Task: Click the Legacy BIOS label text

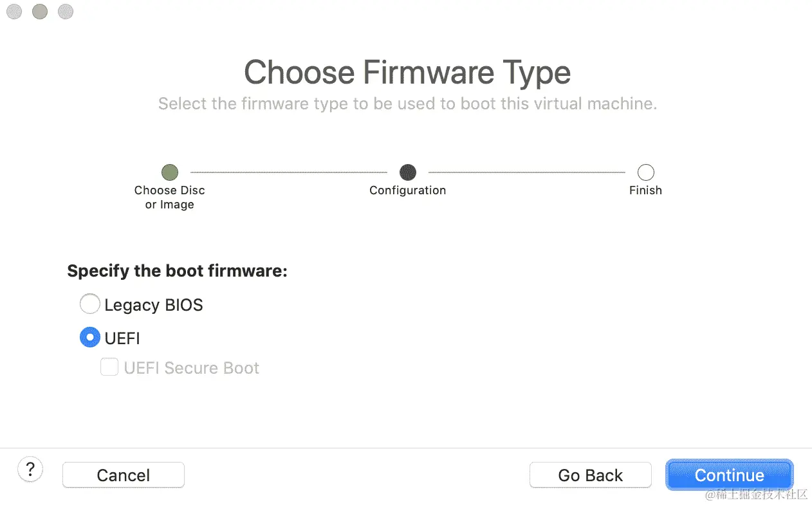Action: click(x=153, y=304)
